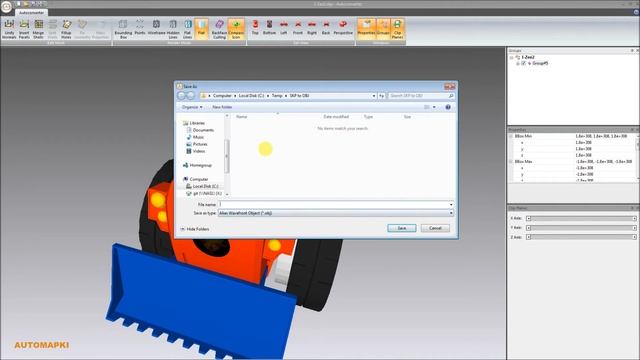640x360 pixels.
Task: Click Forward arrow in Save As dialog
Action: [191, 96]
